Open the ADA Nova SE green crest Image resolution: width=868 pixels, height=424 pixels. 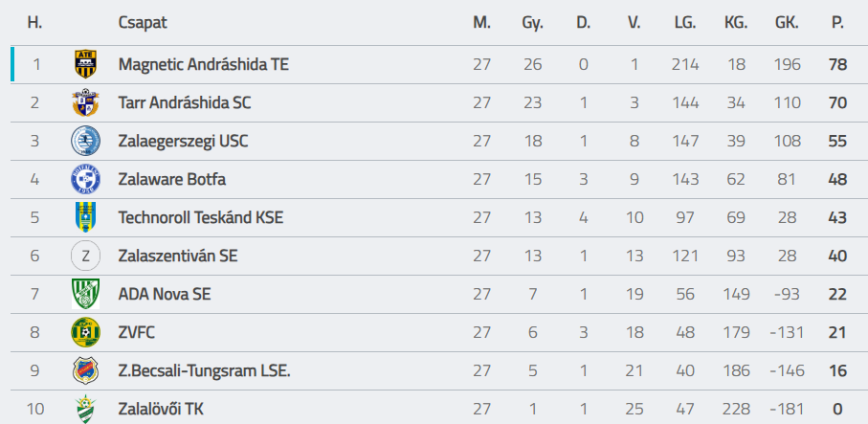tap(86, 294)
